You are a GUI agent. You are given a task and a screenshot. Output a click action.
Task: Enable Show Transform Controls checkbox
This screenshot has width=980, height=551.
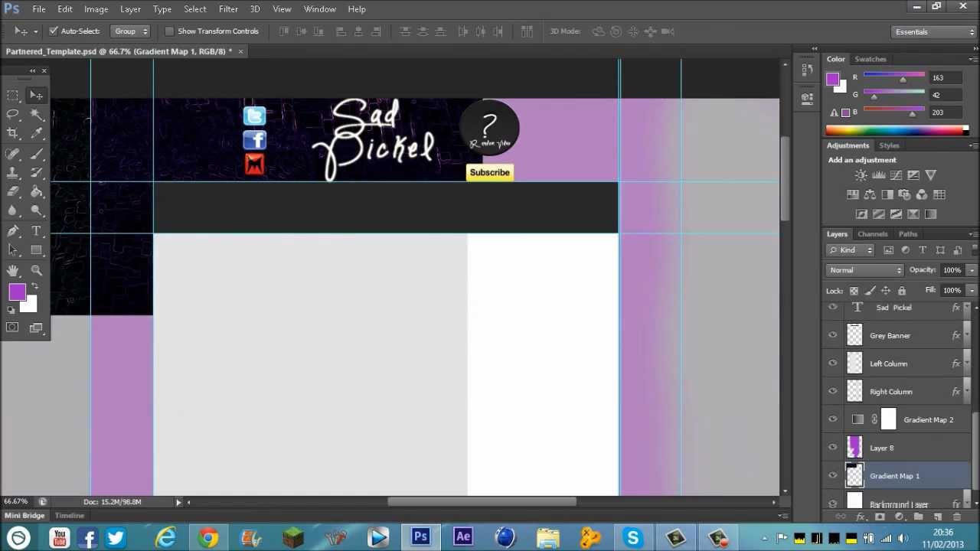pos(169,31)
